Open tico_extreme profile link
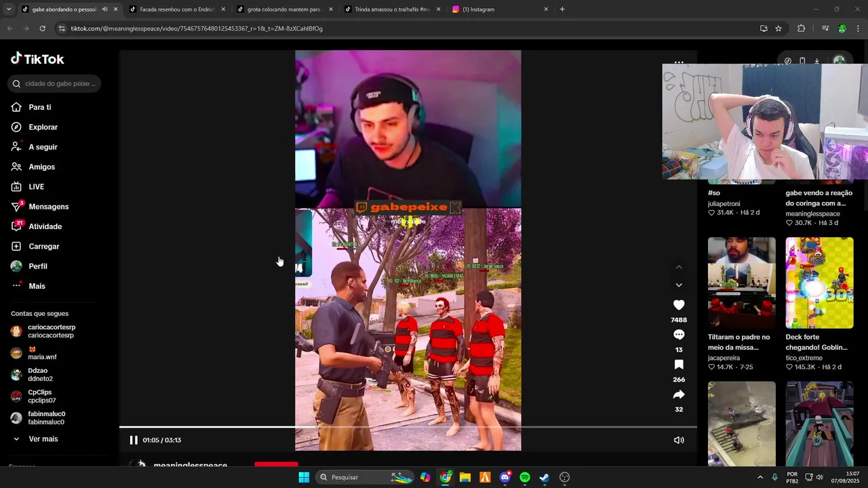 click(804, 358)
